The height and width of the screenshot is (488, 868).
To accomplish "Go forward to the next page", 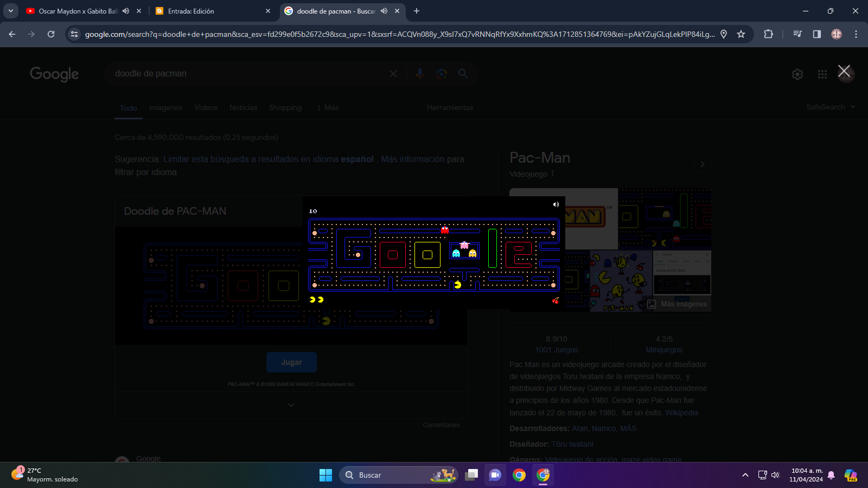I will [x=31, y=34].
